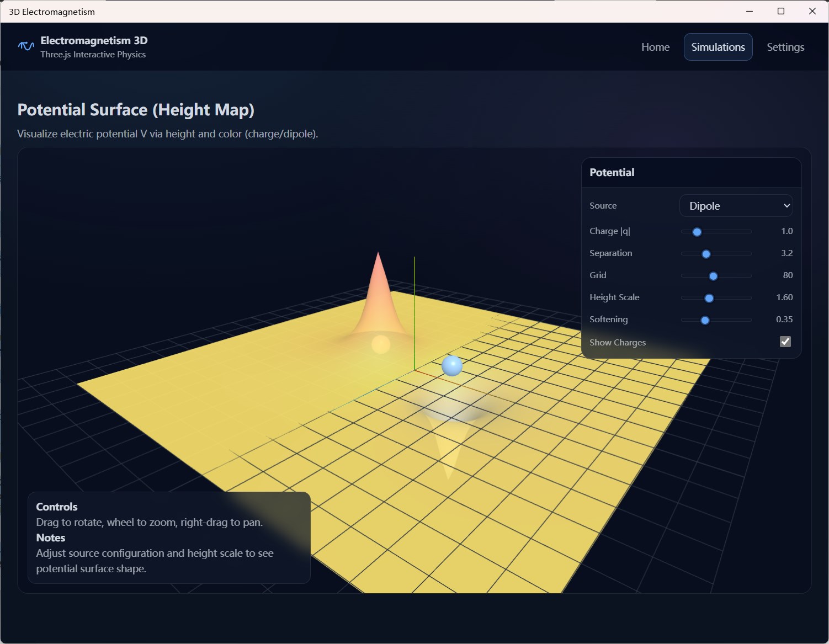Click the Charge |q| slider handle
The image size is (829, 644).
[697, 232]
